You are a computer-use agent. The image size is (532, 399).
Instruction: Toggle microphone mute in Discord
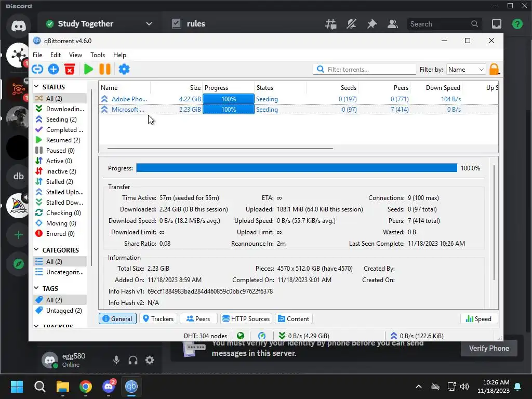(116, 360)
